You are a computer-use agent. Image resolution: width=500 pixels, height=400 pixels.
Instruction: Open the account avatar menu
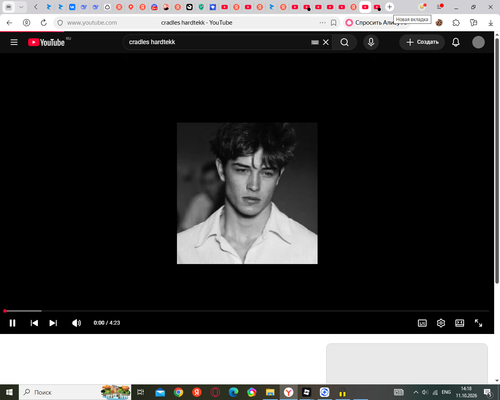point(478,42)
